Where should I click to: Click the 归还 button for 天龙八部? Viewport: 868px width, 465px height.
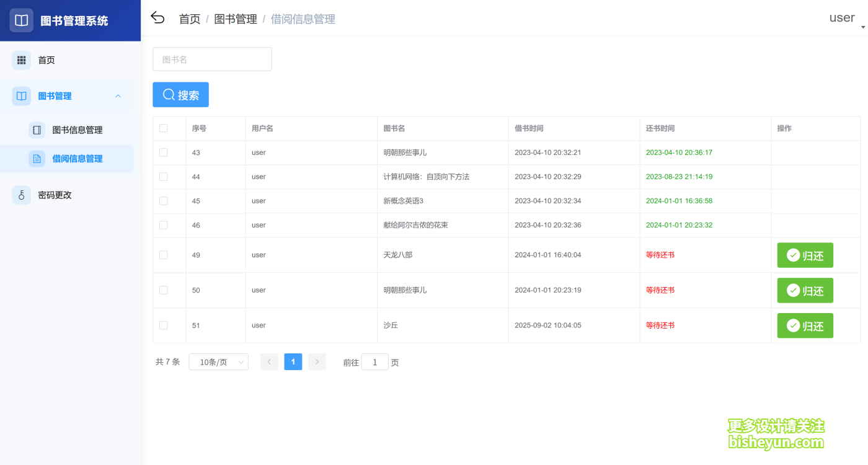(805, 255)
